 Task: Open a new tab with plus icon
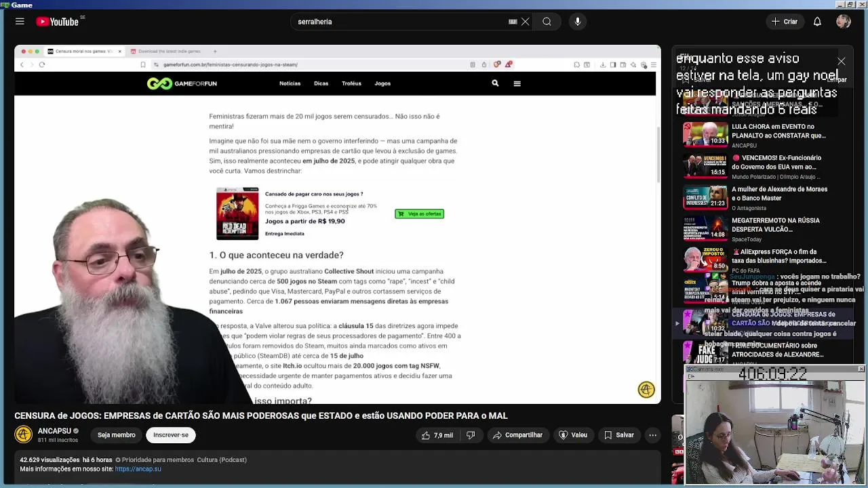point(215,52)
